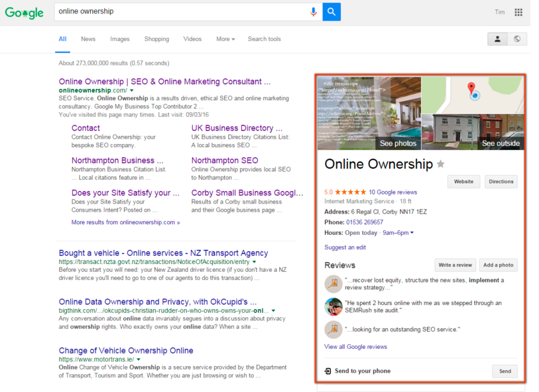The image size is (539, 392).
Task: Switch to the News tab
Action: coord(88,39)
